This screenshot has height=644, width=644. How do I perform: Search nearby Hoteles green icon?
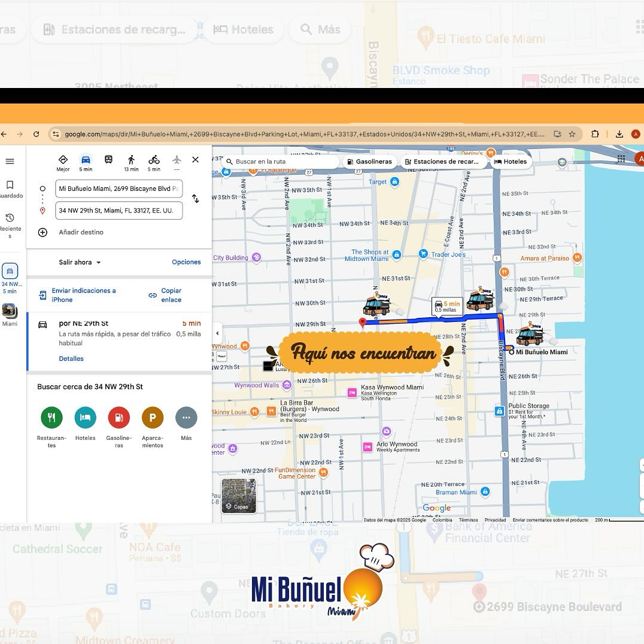click(85, 423)
